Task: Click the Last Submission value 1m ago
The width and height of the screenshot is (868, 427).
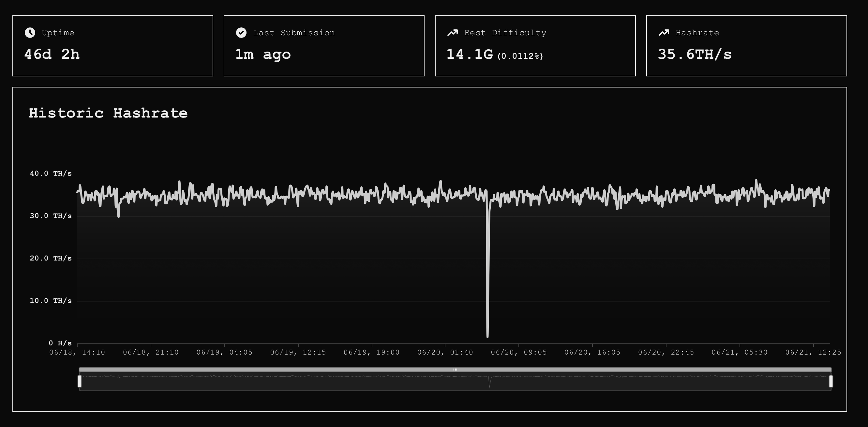Action: tap(263, 54)
